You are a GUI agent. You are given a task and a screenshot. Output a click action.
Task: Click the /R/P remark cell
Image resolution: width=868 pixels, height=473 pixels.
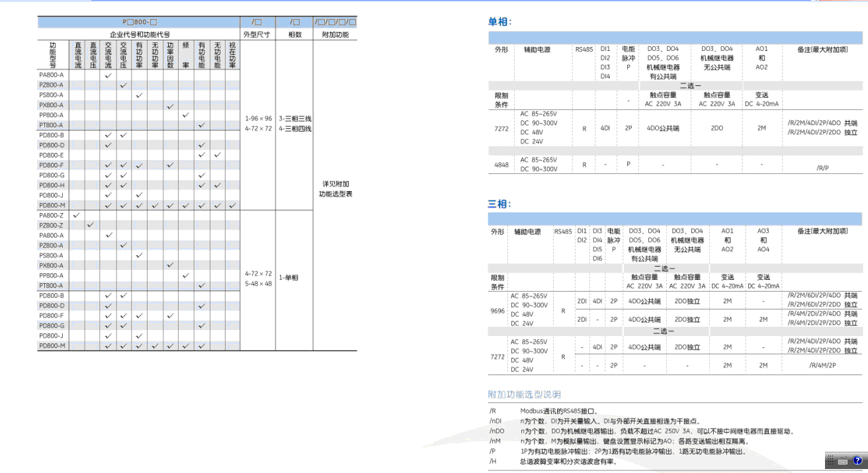822,168
